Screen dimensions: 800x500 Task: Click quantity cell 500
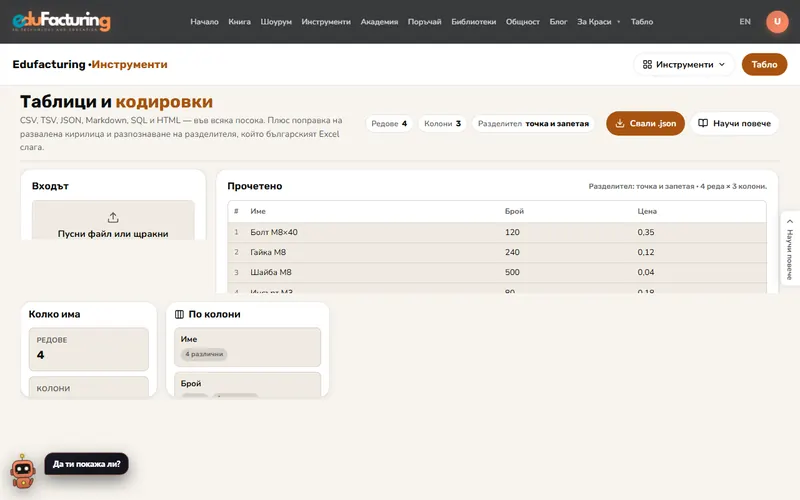point(512,272)
